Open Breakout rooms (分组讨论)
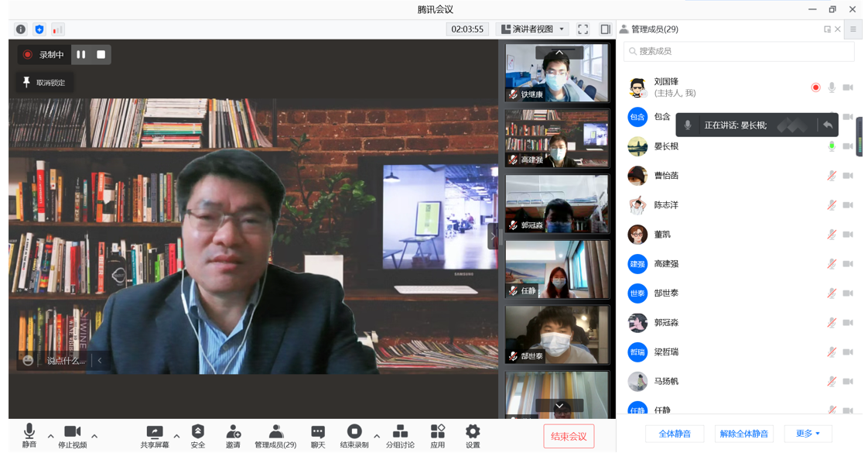Viewport: 868px width, 453px height. tap(400, 432)
